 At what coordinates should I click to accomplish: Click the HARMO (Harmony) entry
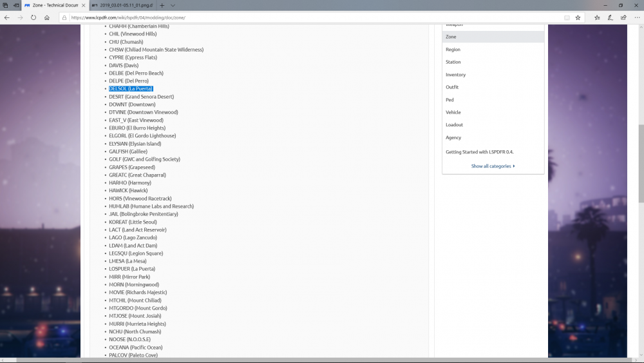(x=130, y=183)
